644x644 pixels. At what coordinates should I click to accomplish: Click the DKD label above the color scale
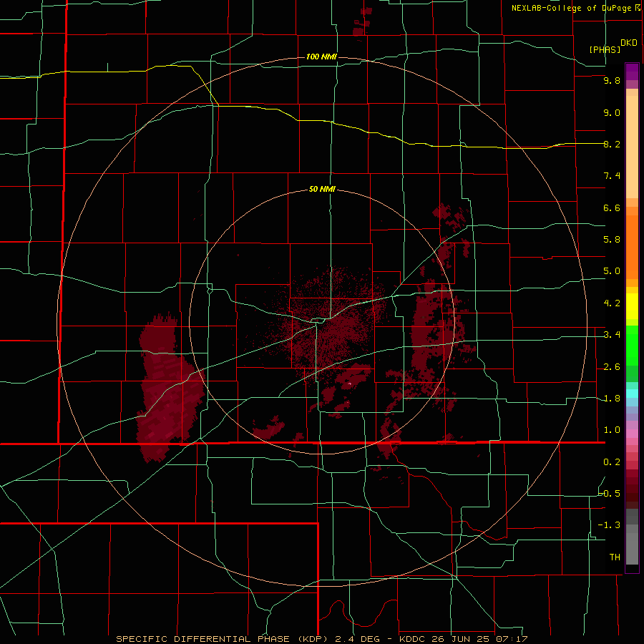pos(628,42)
